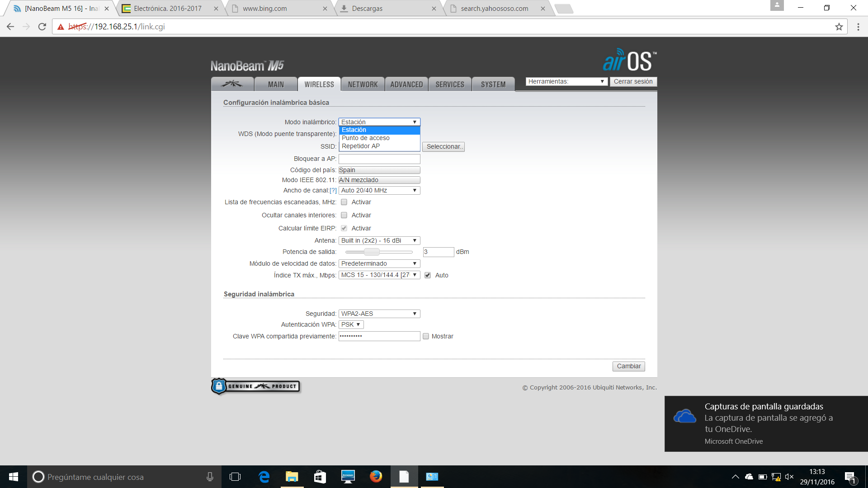Reload the page with refresh icon

tap(42, 27)
